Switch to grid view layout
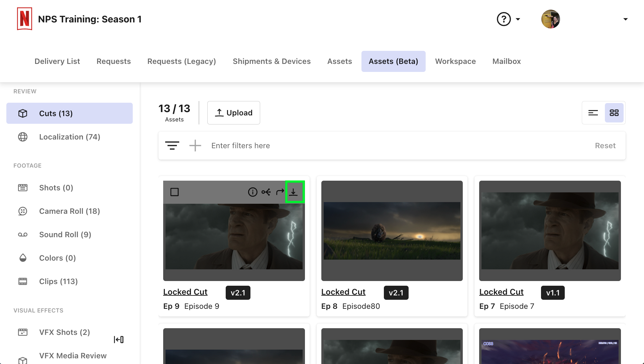This screenshot has height=364, width=644. (x=614, y=113)
